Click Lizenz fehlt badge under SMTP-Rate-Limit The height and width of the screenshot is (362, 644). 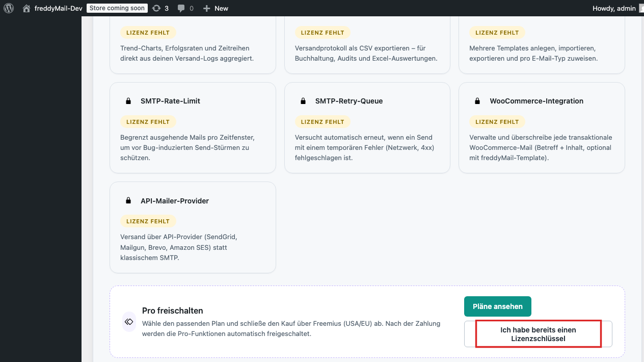pos(148,122)
